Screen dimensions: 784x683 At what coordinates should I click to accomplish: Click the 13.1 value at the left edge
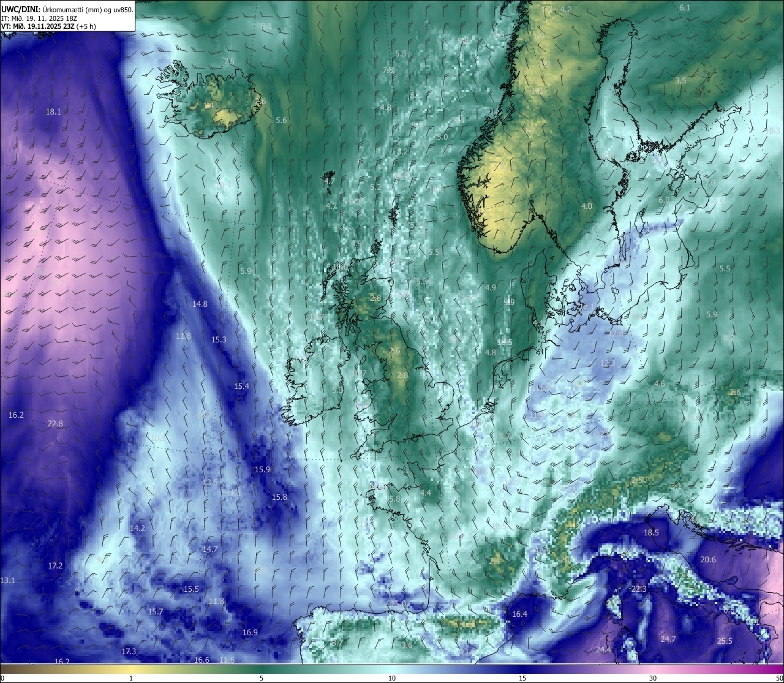click(x=7, y=580)
